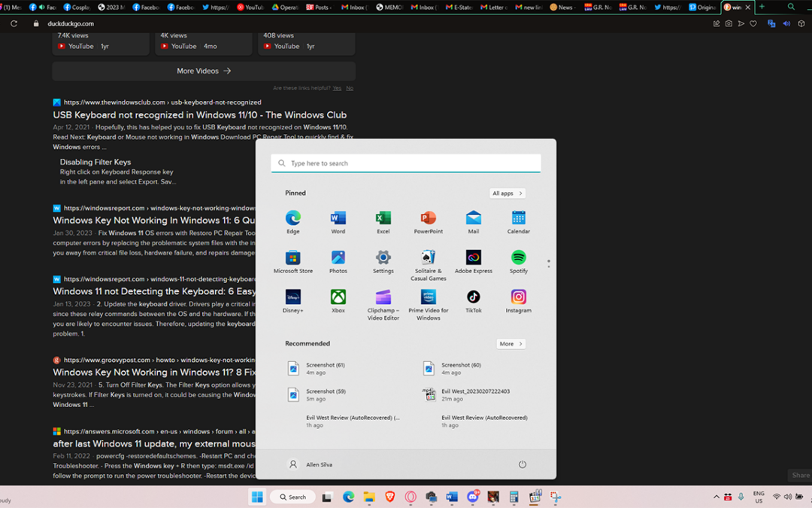Show hidden system tray icons
This screenshot has height=508, width=812.
pyautogui.click(x=716, y=497)
